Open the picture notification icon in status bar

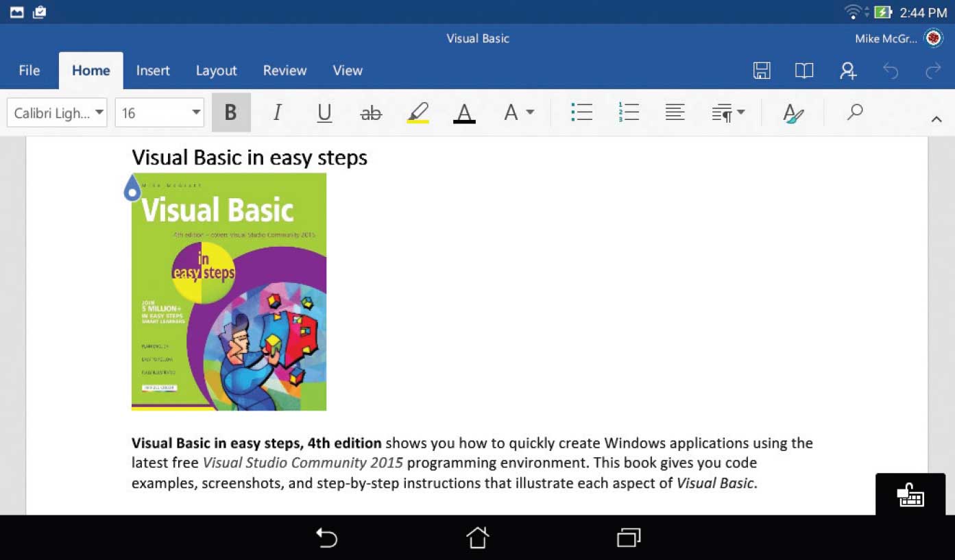(x=16, y=12)
